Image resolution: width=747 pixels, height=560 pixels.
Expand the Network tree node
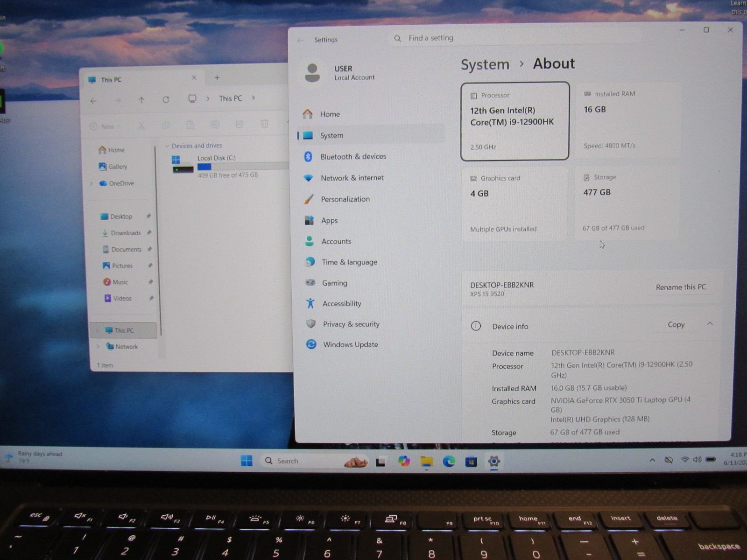click(x=98, y=347)
